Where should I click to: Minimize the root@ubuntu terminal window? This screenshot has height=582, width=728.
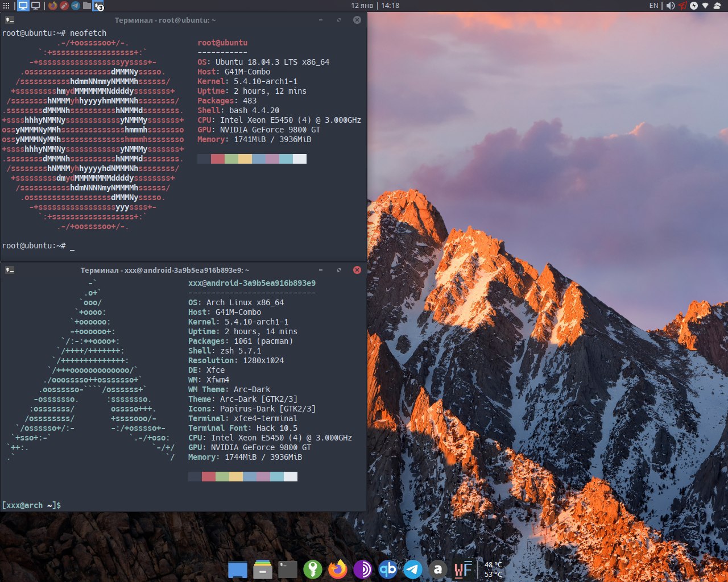click(321, 20)
